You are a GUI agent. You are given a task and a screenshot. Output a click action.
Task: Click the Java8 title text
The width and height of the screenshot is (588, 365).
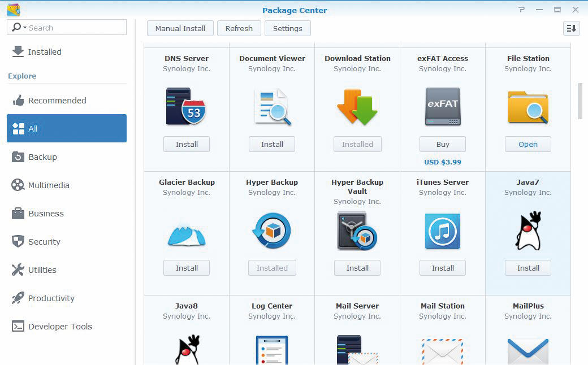click(187, 306)
